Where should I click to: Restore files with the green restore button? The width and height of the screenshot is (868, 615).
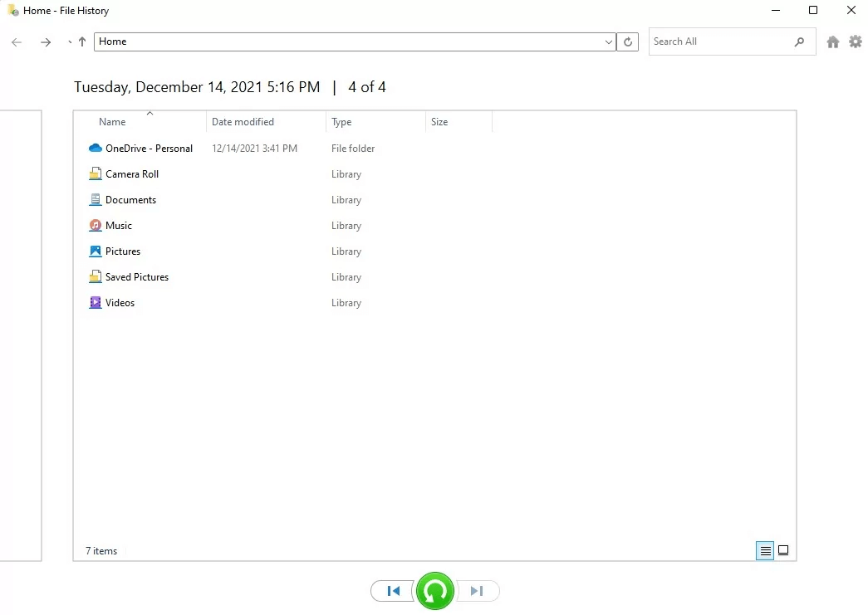point(434,590)
